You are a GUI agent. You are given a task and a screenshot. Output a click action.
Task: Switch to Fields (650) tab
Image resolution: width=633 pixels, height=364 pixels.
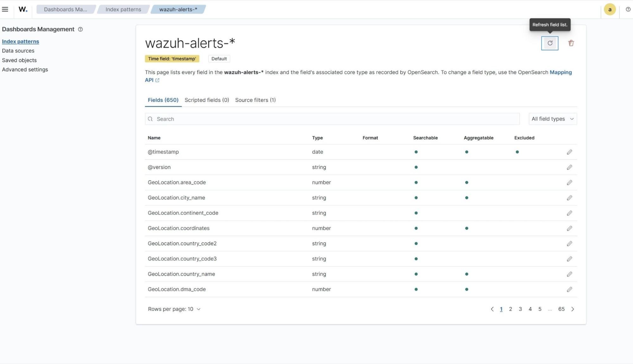163,100
